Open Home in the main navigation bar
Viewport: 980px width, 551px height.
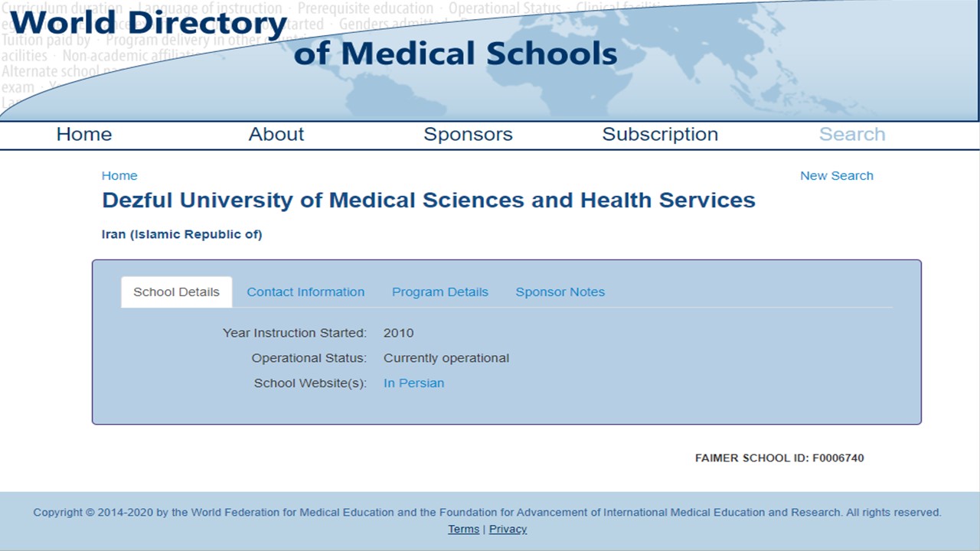click(84, 135)
